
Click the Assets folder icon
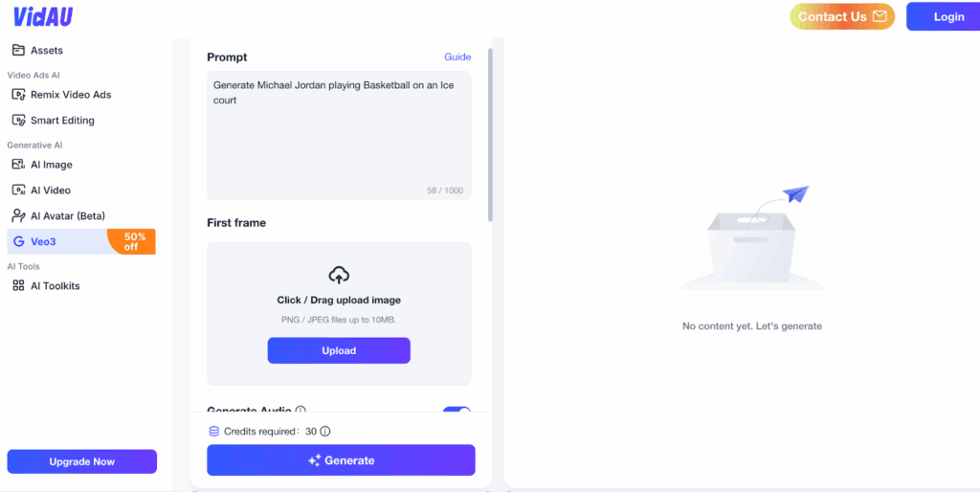click(18, 50)
